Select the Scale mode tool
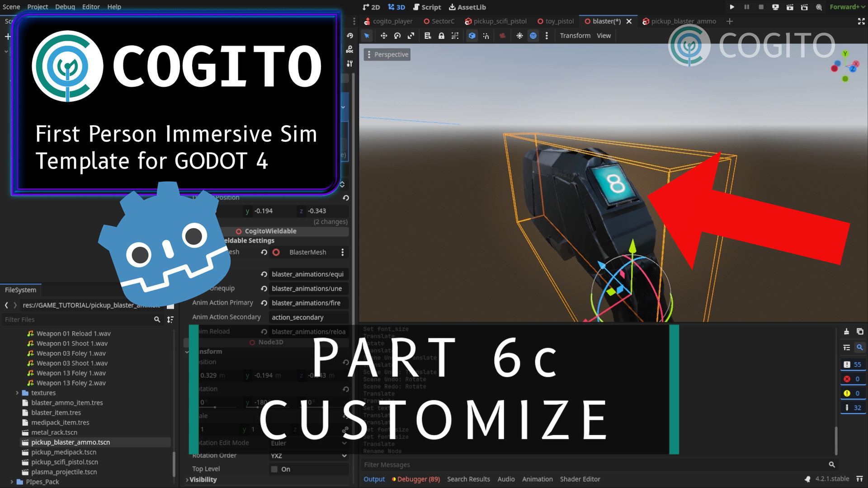 tap(411, 36)
